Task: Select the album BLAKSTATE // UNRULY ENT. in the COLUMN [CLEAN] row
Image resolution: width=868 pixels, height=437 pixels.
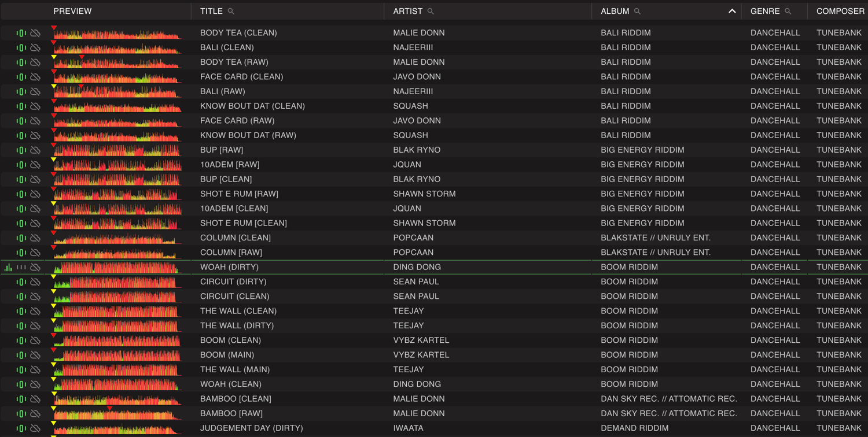Action: (656, 238)
